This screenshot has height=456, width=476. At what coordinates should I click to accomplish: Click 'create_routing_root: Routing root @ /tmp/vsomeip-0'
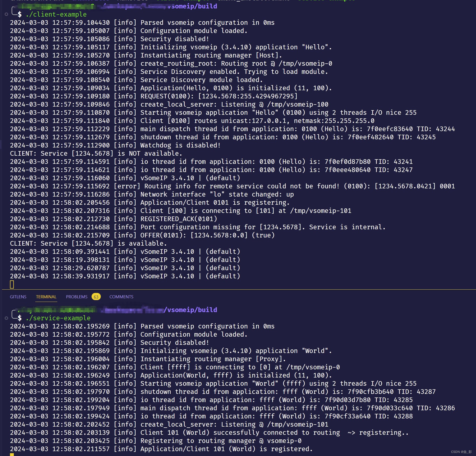tap(171, 63)
